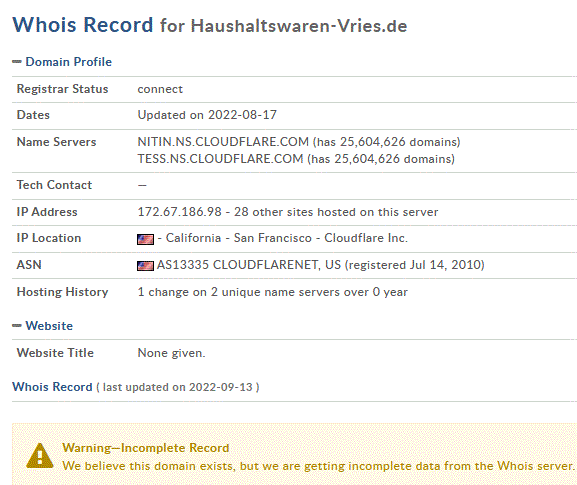
Task: View 28 other sites hosted on server
Action: click(x=336, y=212)
